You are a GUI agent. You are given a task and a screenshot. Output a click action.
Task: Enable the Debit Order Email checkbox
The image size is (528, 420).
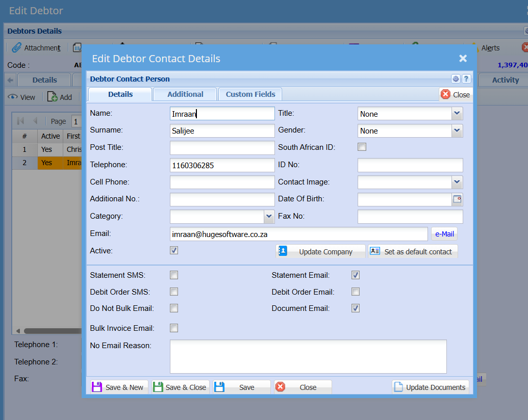pyautogui.click(x=356, y=292)
